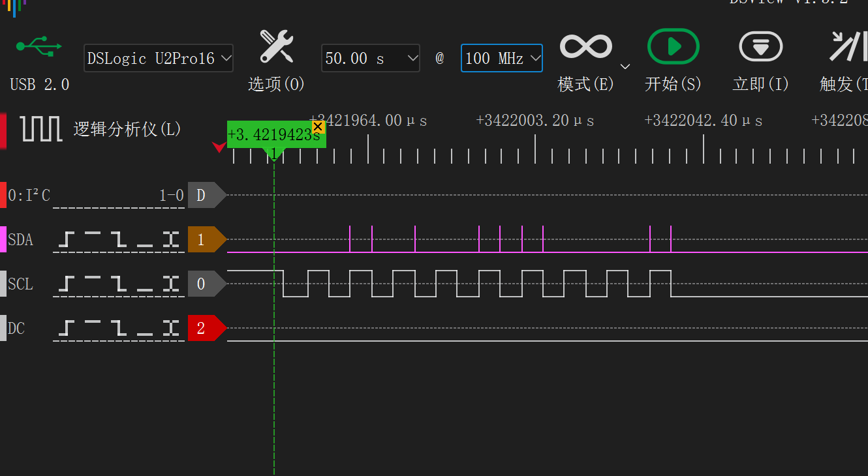Open the 选项(O) wrench options tool
This screenshot has height=476, width=868.
[277, 46]
